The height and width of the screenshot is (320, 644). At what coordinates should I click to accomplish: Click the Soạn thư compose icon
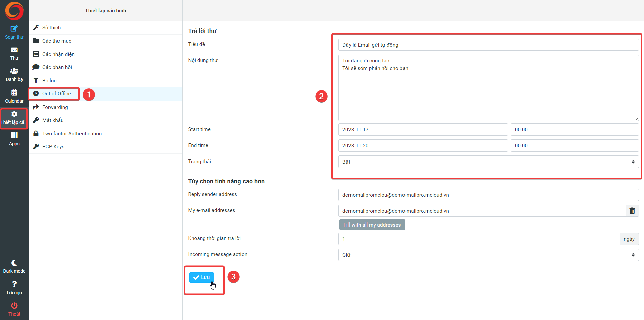coord(14,29)
